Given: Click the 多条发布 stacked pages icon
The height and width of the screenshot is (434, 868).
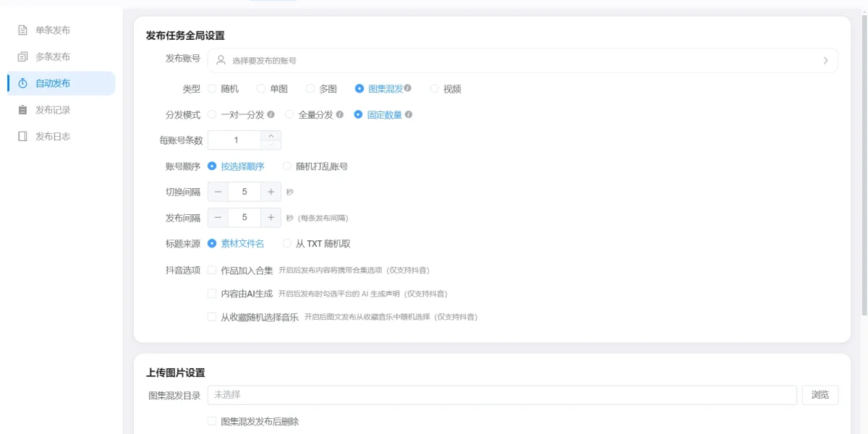Looking at the screenshot, I should [22, 56].
